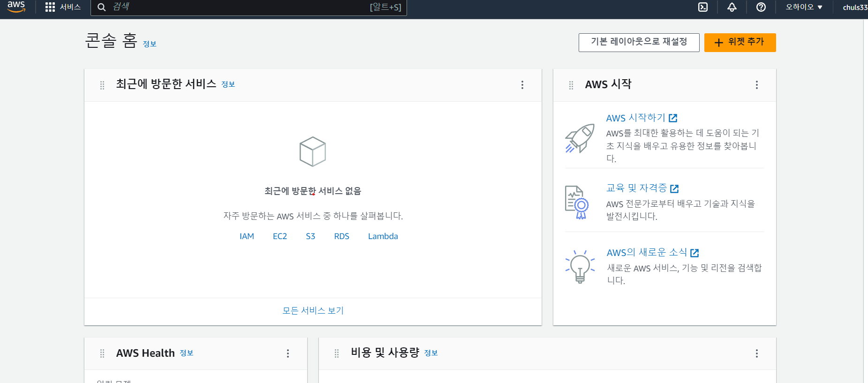Screen dimensions: 868x383
Task: Open the AWS Health widget options menu
Action: (288, 353)
